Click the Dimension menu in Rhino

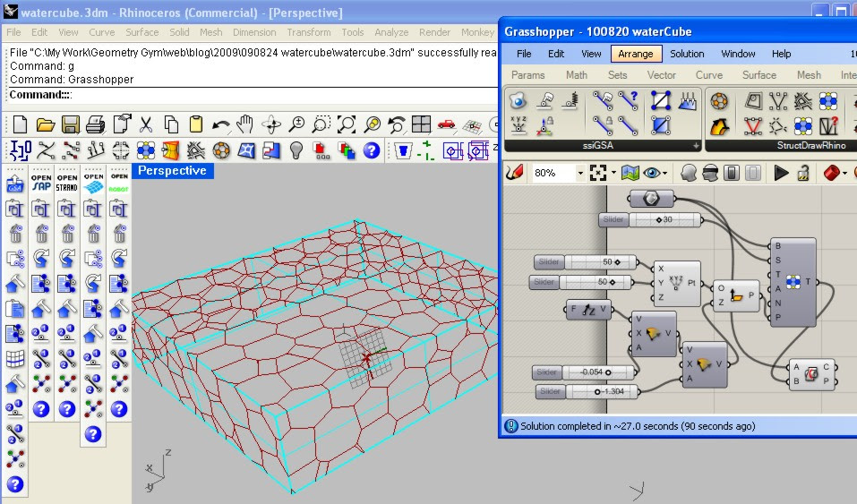pos(254,32)
